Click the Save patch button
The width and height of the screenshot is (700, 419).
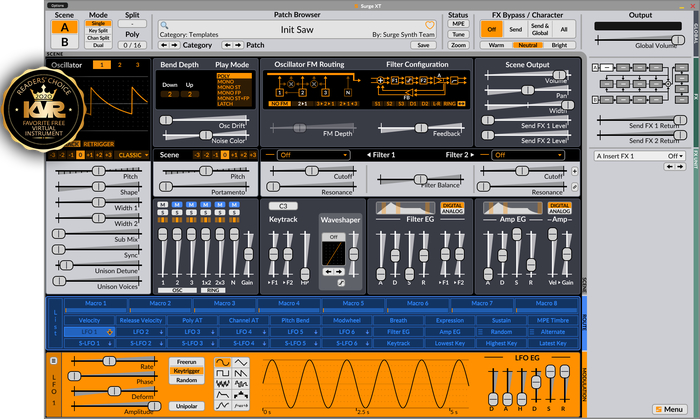tap(423, 45)
